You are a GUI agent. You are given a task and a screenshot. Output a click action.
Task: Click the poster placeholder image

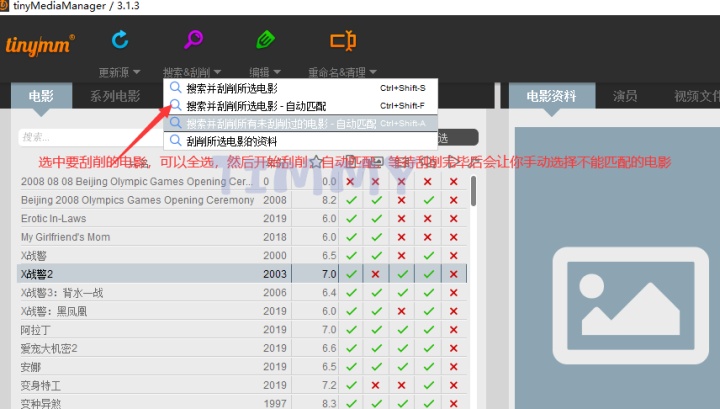point(630,305)
